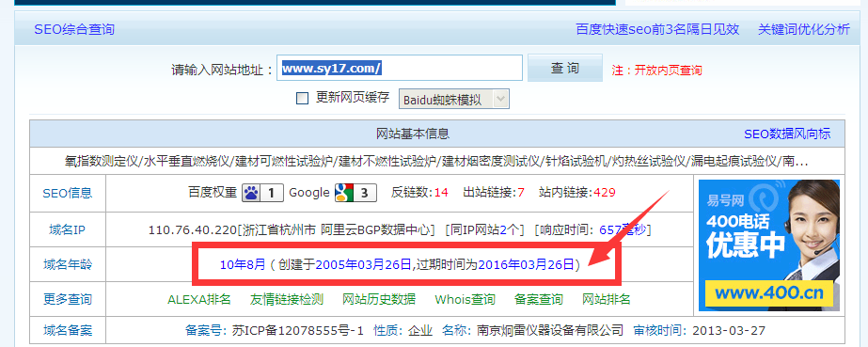
Task: Open 关键词优化分析 link
Action: [x=804, y=29]
